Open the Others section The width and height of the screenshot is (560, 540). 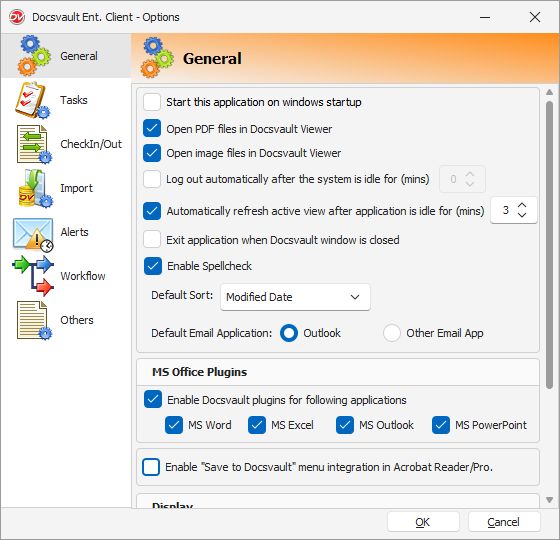(66, 320)
